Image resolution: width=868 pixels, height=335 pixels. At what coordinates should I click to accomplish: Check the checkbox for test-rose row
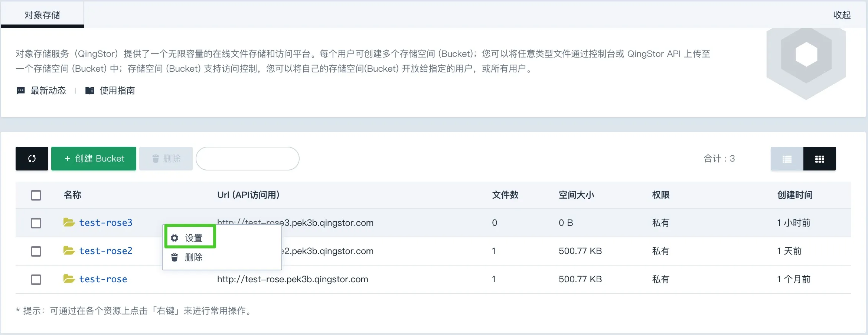[36, 279]
